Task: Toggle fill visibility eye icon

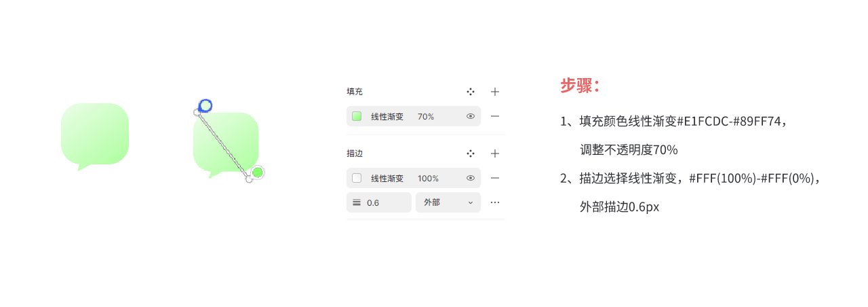Action: coord(471,116)
